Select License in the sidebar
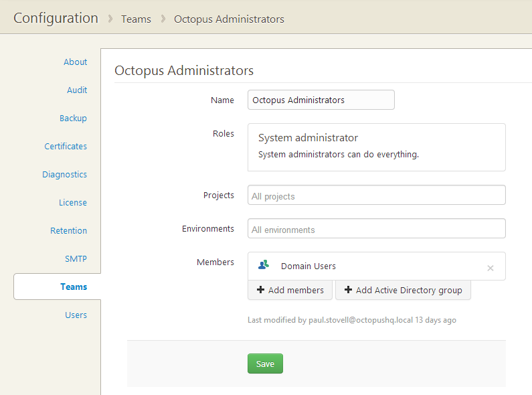532x395 pixels. click(72, 202)
